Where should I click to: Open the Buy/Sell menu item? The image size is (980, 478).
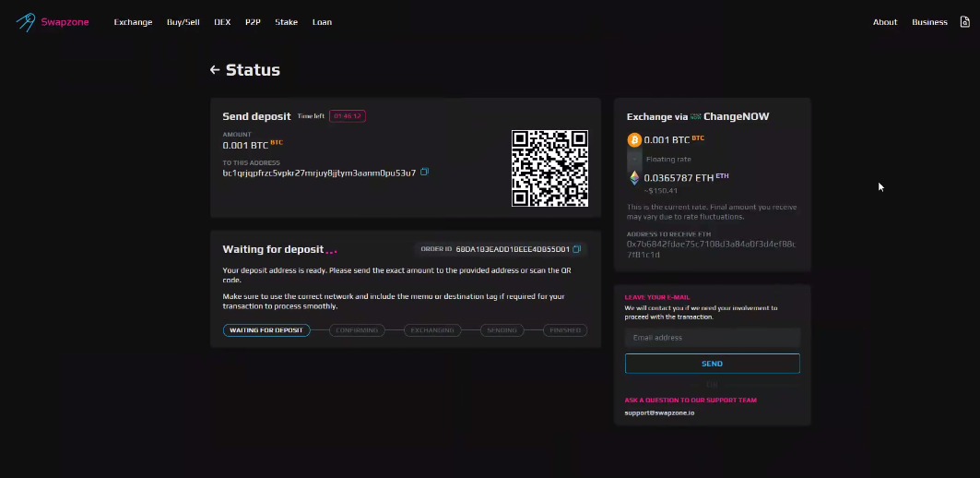point(183,22)
